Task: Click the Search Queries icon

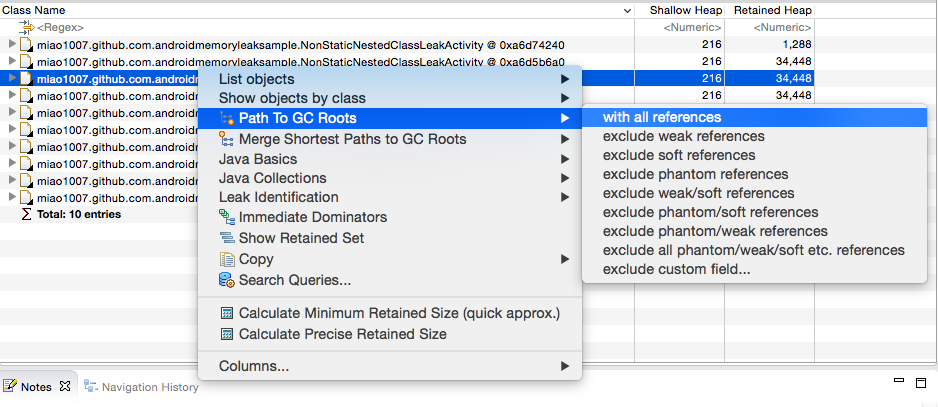Action: tap(227, 280)
